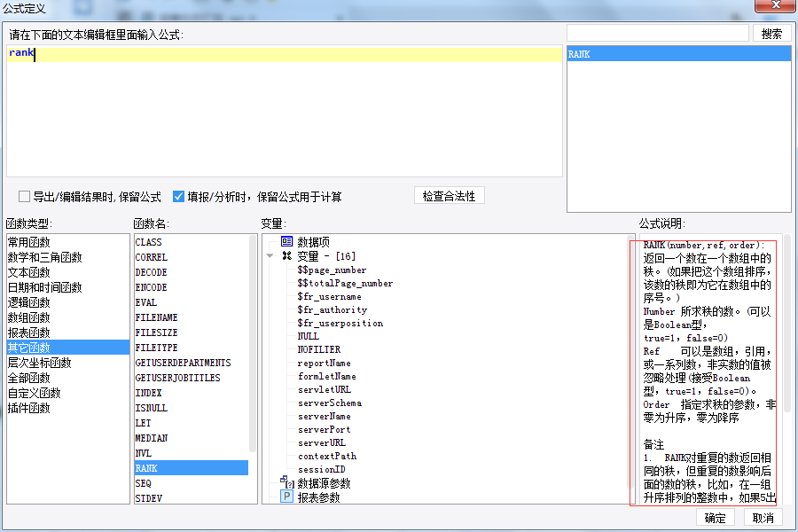Choose the DECODE function name
This screenshot has width=798, height=532.
coord(192,272)
